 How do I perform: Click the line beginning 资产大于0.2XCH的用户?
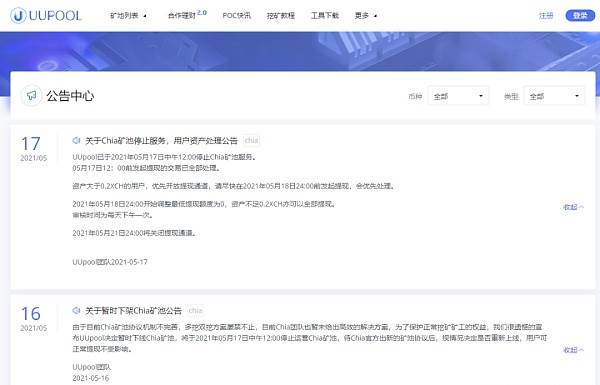tap(234, 186)
